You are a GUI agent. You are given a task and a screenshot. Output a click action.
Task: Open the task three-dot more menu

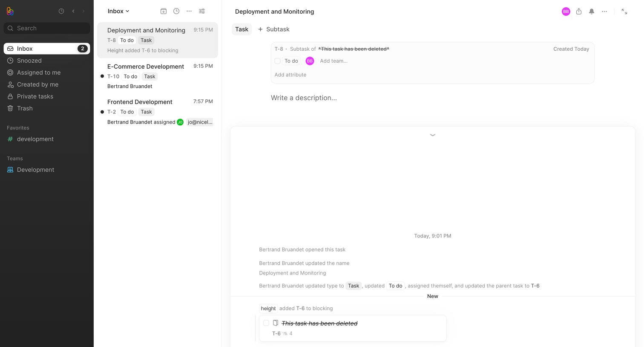(604, 12)
